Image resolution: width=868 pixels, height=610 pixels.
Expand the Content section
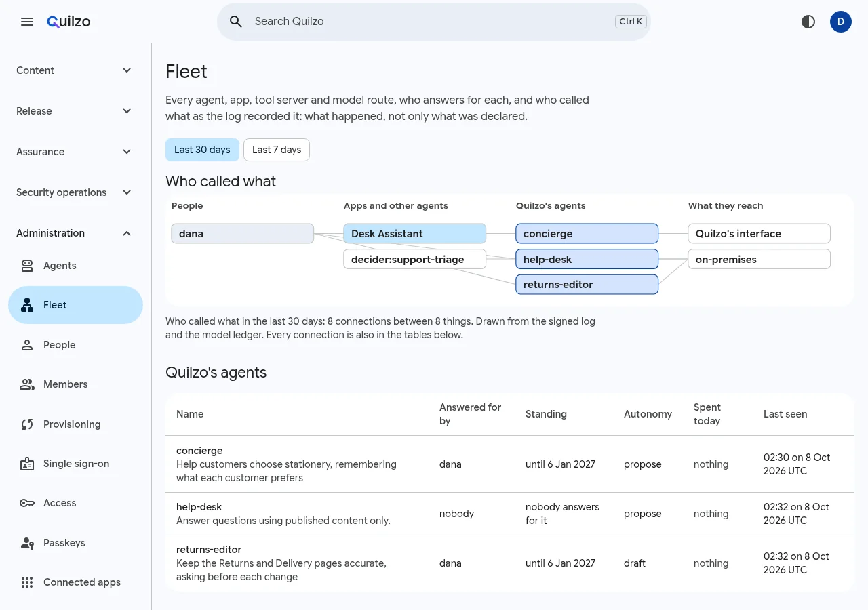(x=75, y=70)
